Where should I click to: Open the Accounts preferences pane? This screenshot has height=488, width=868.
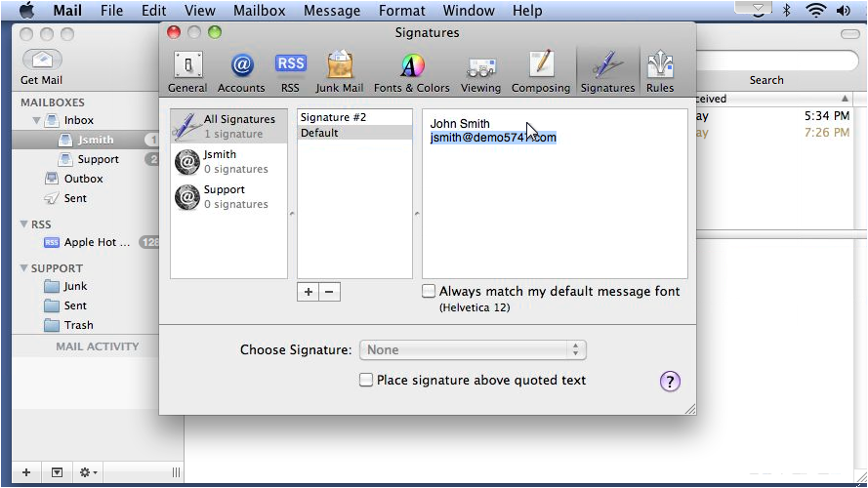(x=241, y=72)
